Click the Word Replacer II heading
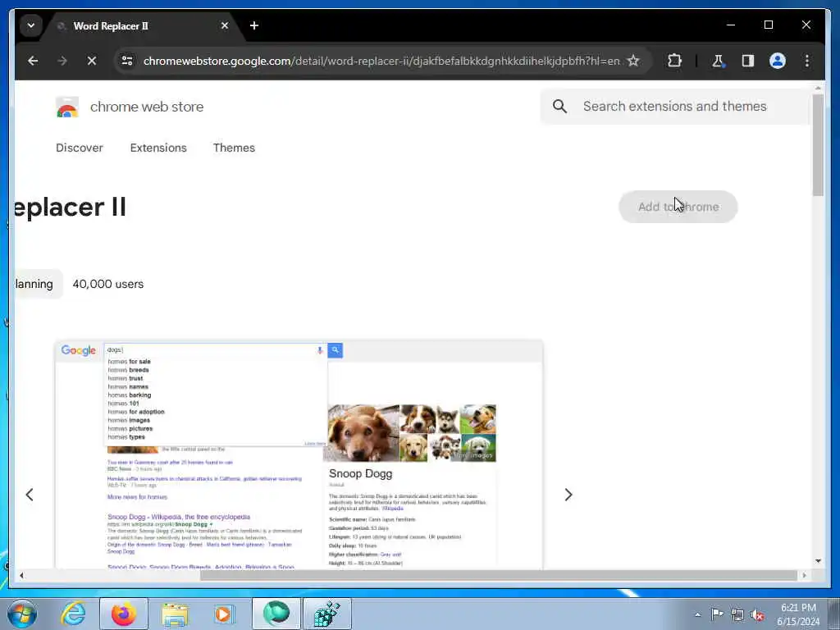840x630 pixels. (71, 208)
